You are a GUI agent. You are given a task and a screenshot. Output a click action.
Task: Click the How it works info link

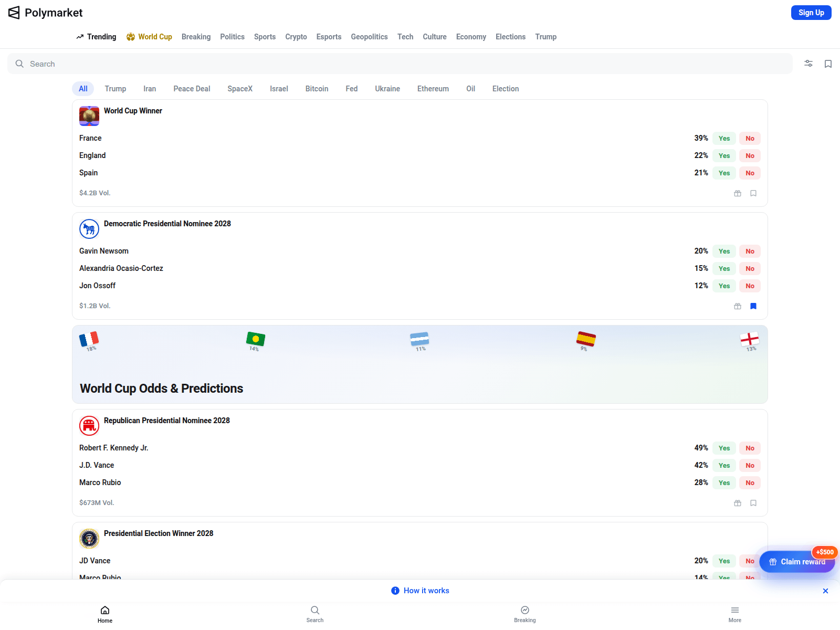point(421,591)
